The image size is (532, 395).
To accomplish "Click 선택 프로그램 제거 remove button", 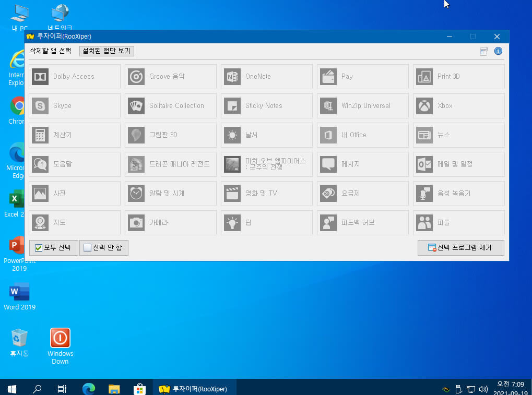I will coord(461,248).
